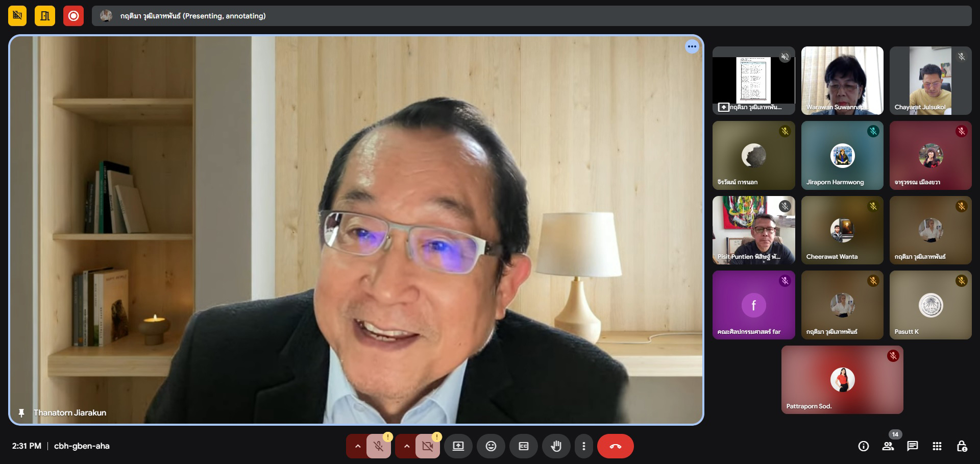Open host controls lock icon
The image size is (980, 464).
(x=961, y=446)
